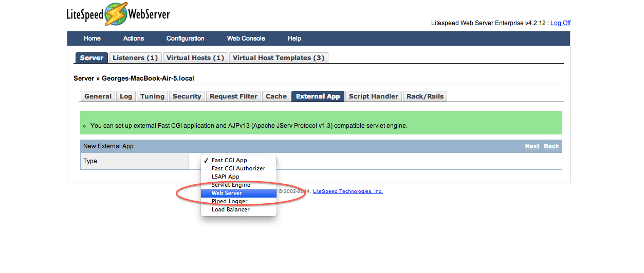Switch to the Rack/Rails tab
This screenshot has height=273, width=644.
(425, 96)
